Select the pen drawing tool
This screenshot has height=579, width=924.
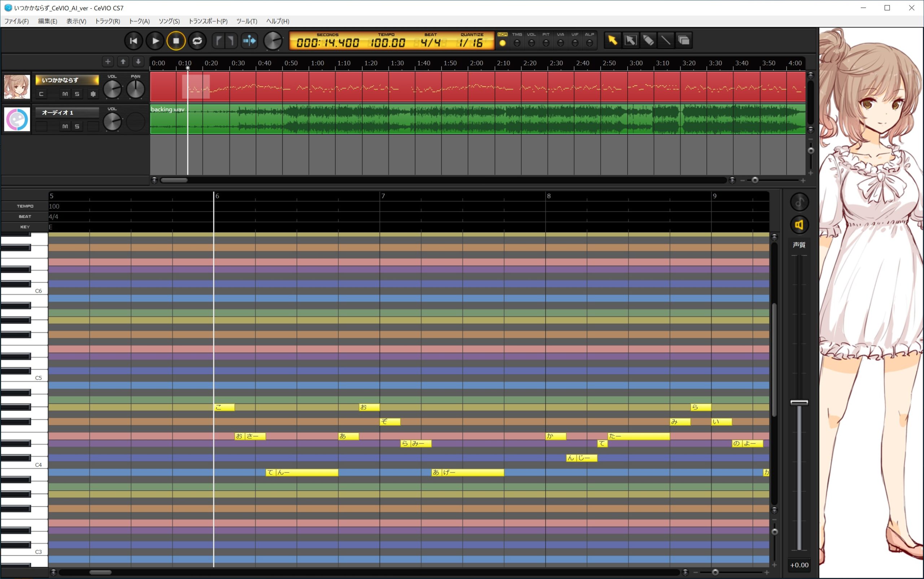pyautogui.click(x=648, y=40)
